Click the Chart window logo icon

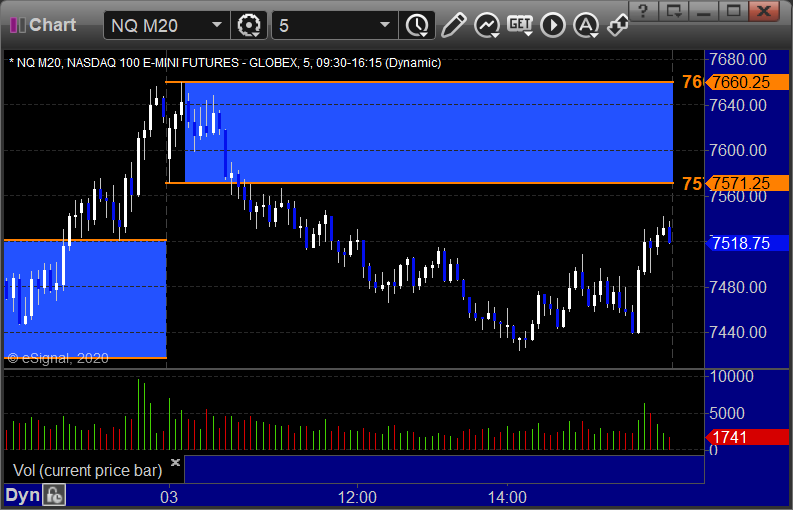pyautogui.click(x=18, y=25)
